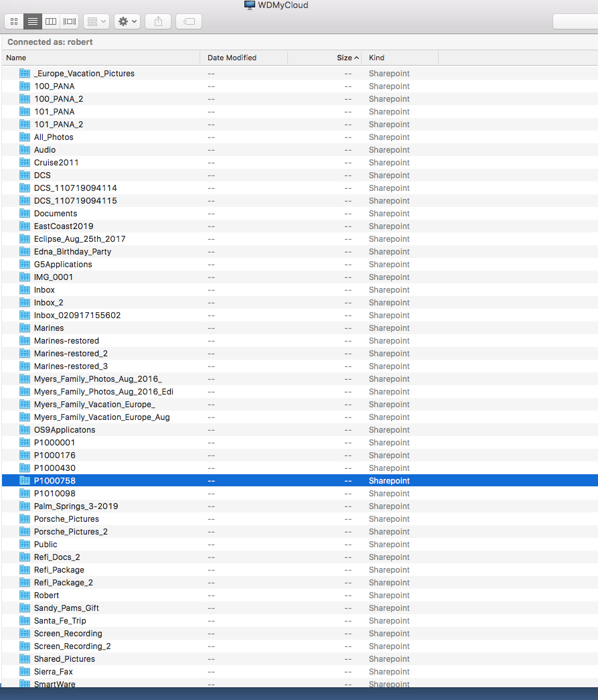
Task: Select the EastCoast2019 share icon
Action: click(25, 226)
